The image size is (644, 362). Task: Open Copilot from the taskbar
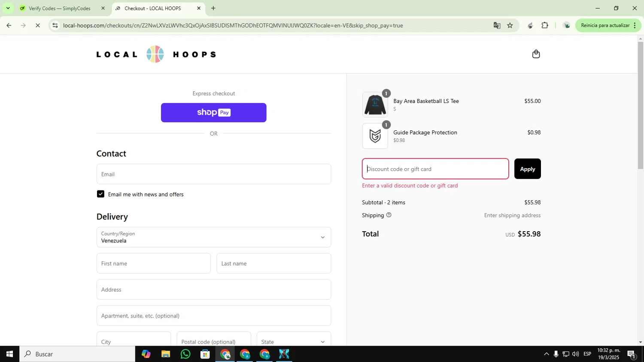pyautogui.click(x=146, y=354)
